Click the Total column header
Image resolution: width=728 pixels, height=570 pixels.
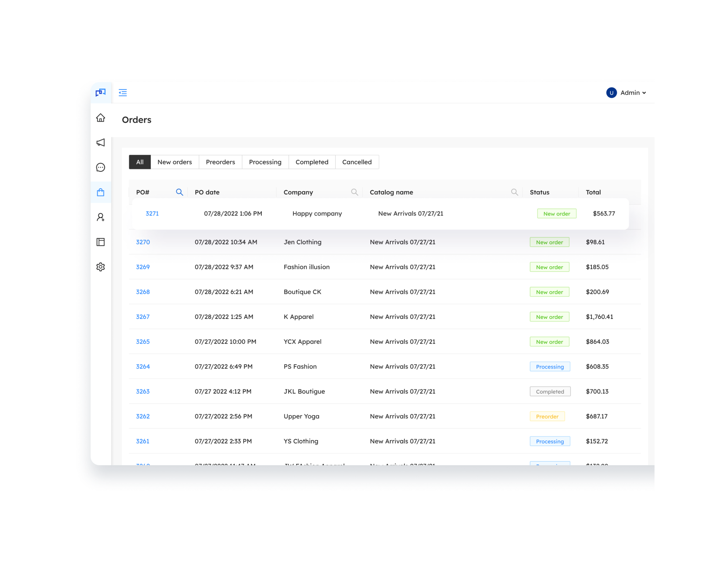(593, 192)
